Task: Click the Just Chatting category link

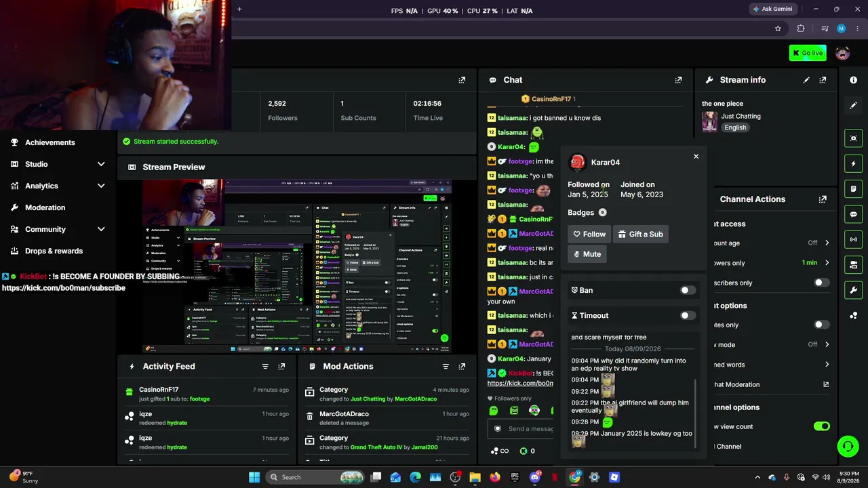Action: coord(741,116)
